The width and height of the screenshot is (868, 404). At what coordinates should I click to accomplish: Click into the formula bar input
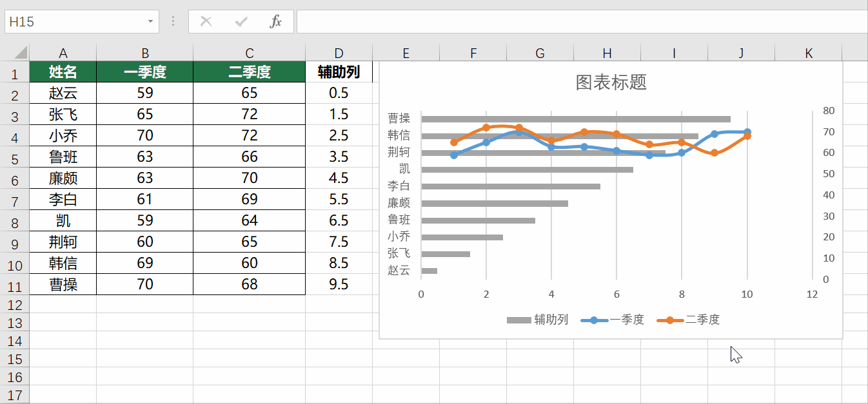pos(582,21)
